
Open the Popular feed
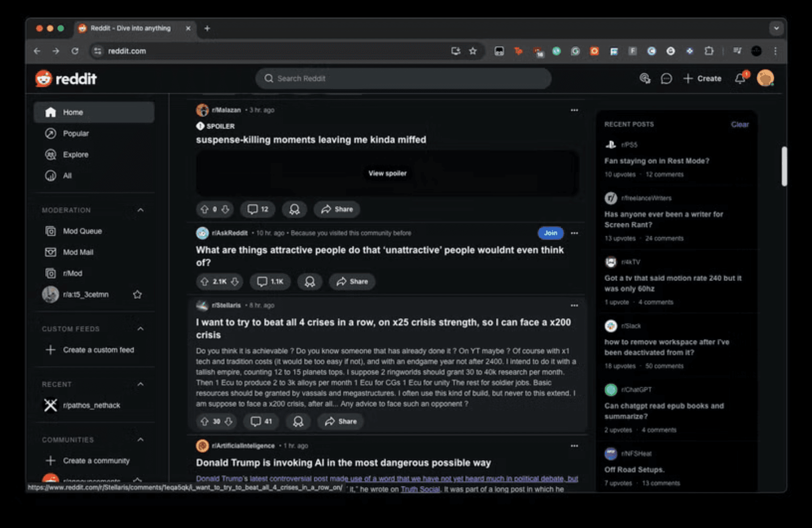point(94,133)
